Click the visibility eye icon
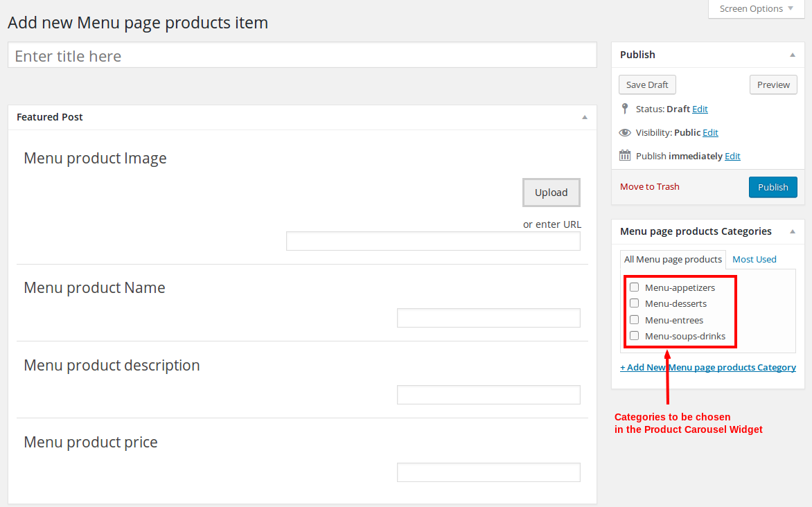 (x=625, y=132)
